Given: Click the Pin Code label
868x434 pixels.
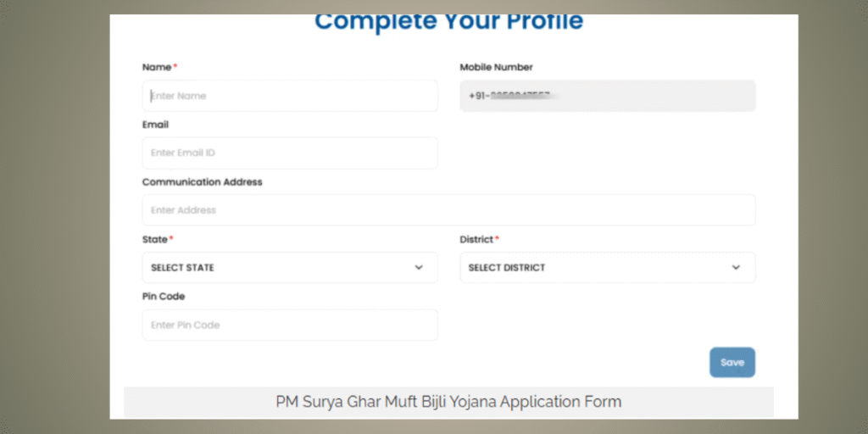Looking at the screenshot, I should 164,297.
